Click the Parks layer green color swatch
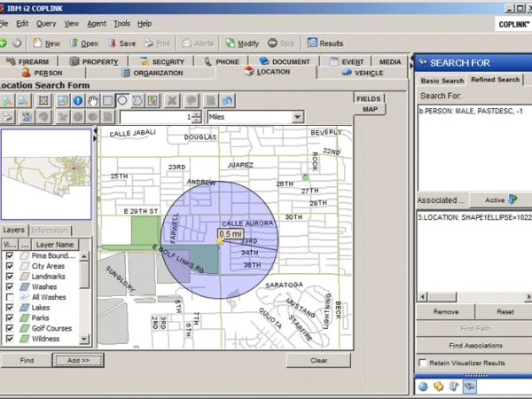532x399 pixels. point(23,318)
